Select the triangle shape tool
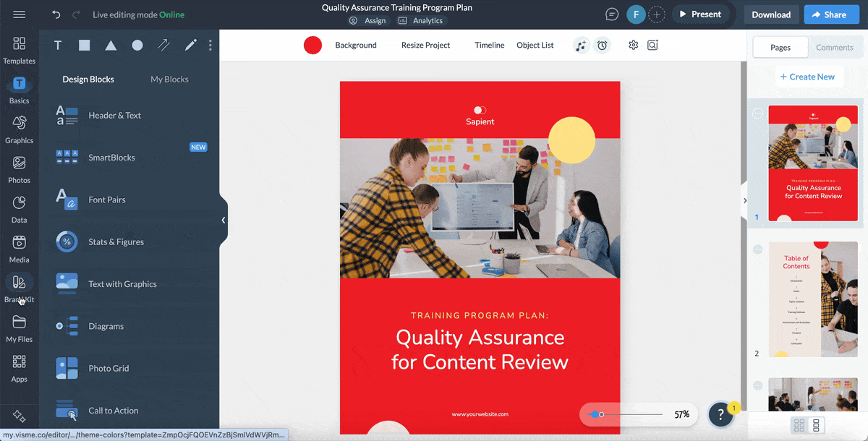This screenshot has height=441, width=868. tap(111, 45)
